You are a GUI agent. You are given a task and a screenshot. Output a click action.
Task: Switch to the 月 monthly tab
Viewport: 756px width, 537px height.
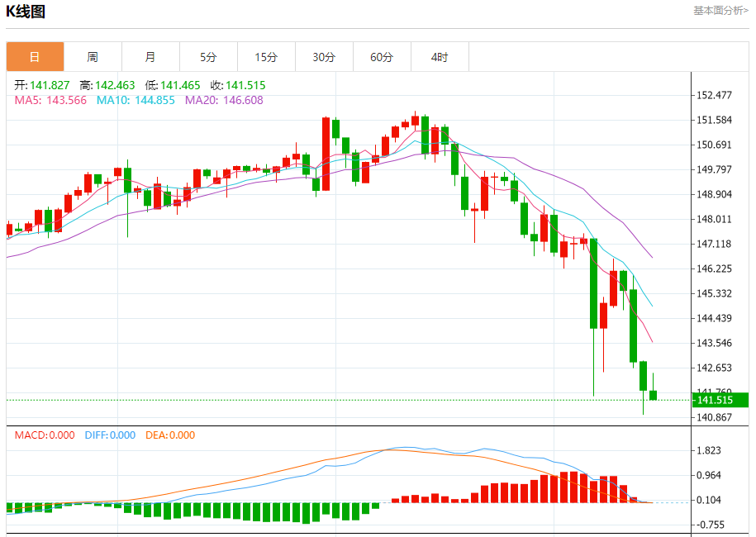[x=150, y=57]
